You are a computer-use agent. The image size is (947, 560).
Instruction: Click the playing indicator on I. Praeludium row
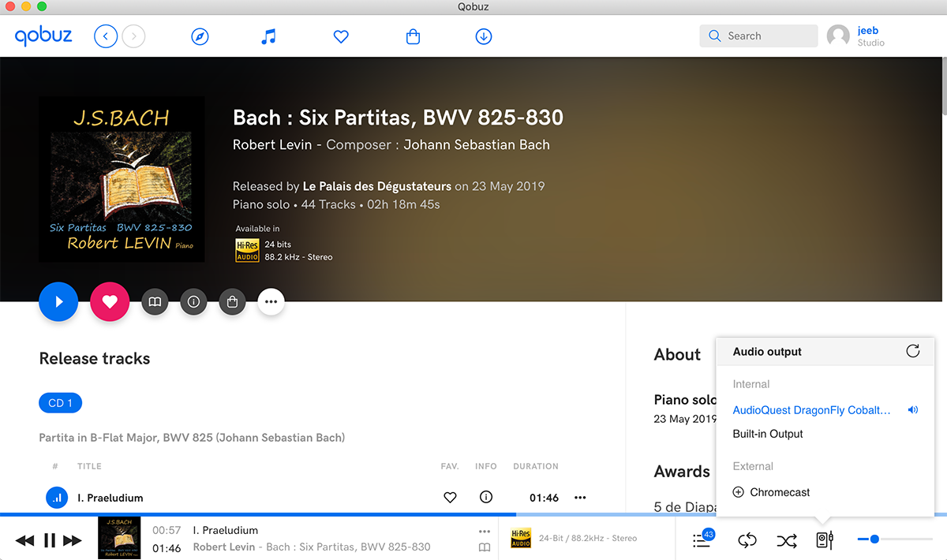click(57, 498)
